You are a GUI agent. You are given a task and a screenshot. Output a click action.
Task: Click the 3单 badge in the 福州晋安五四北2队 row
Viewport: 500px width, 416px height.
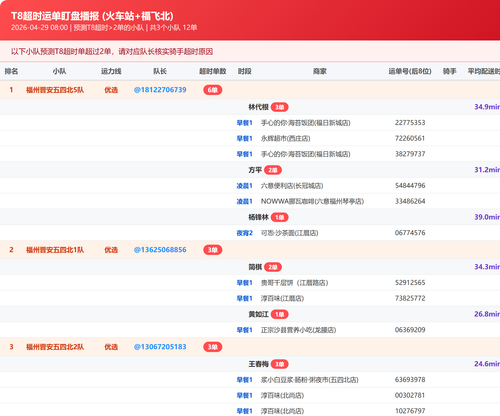(x=213, y=347)
